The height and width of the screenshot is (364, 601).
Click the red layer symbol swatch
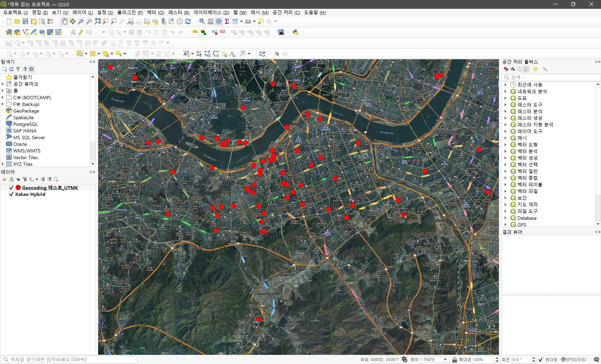(x=18, y=188)
